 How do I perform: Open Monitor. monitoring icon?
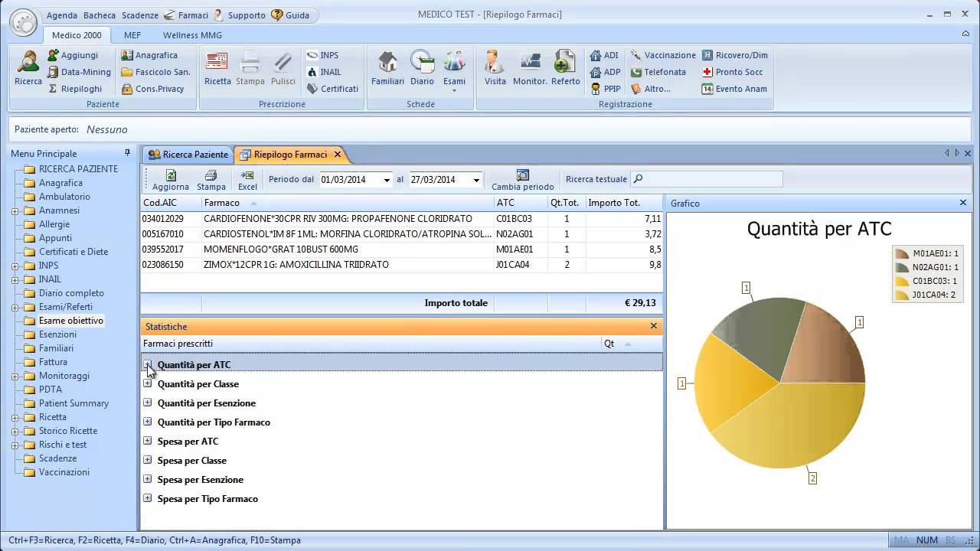pyautogui.click(x=530, y=69)
